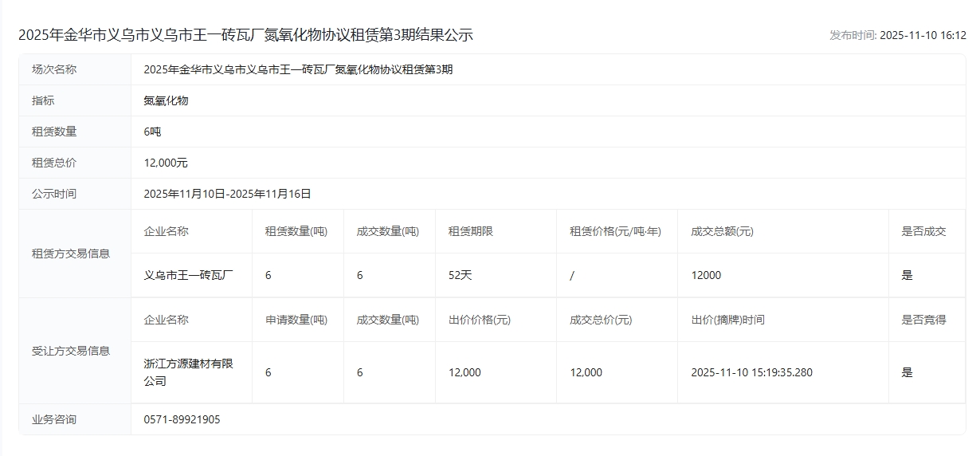Click the 租赁总价 value 12,000元
The image size is (980, 456).
click(166, 163)
